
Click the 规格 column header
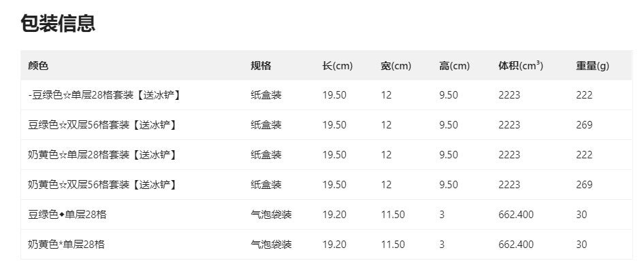click(x=261, y=66)
